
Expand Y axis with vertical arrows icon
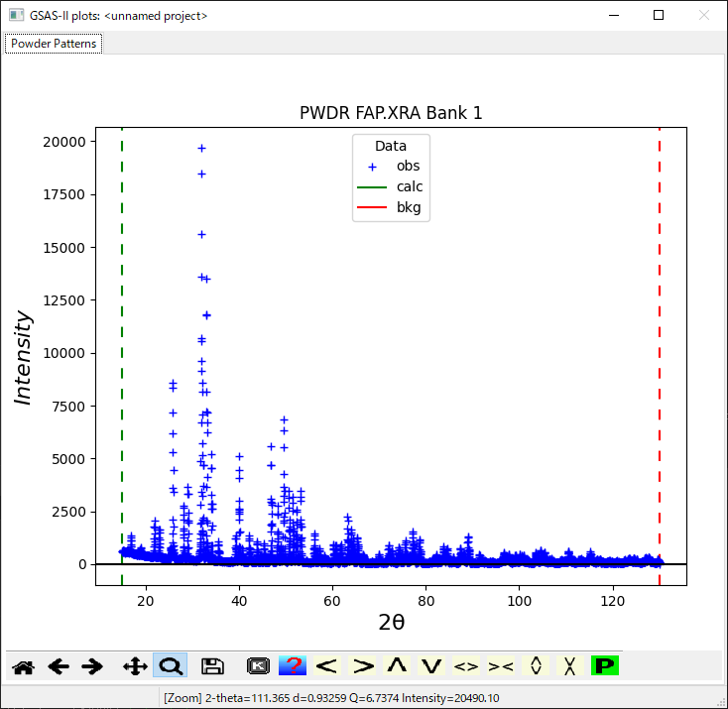click(536, 666)
